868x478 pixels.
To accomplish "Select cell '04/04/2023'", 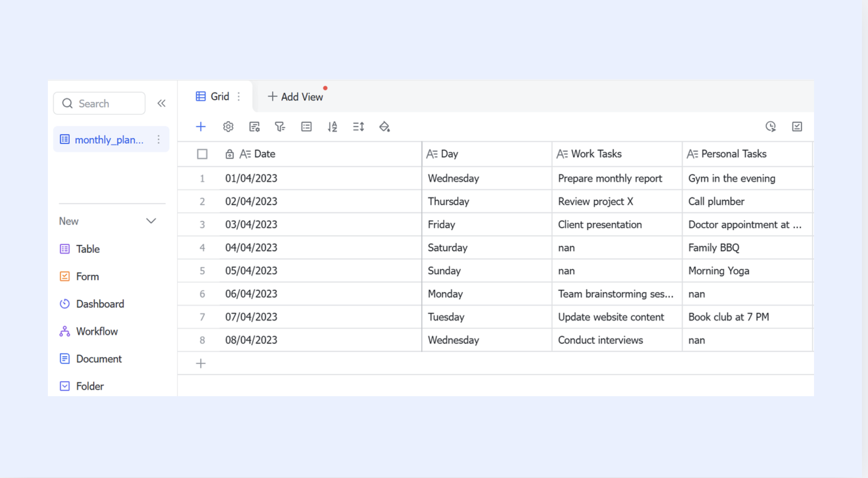I will (320, 248).
